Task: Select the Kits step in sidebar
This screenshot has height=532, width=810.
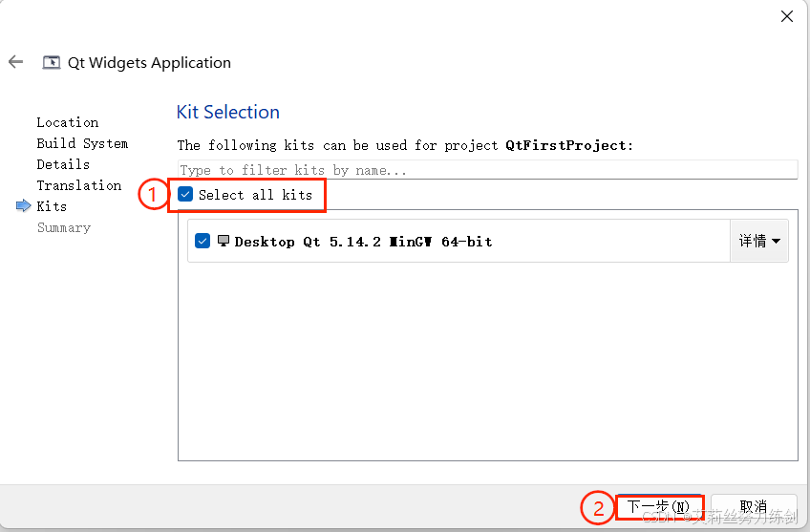Action: coord(52,206)
